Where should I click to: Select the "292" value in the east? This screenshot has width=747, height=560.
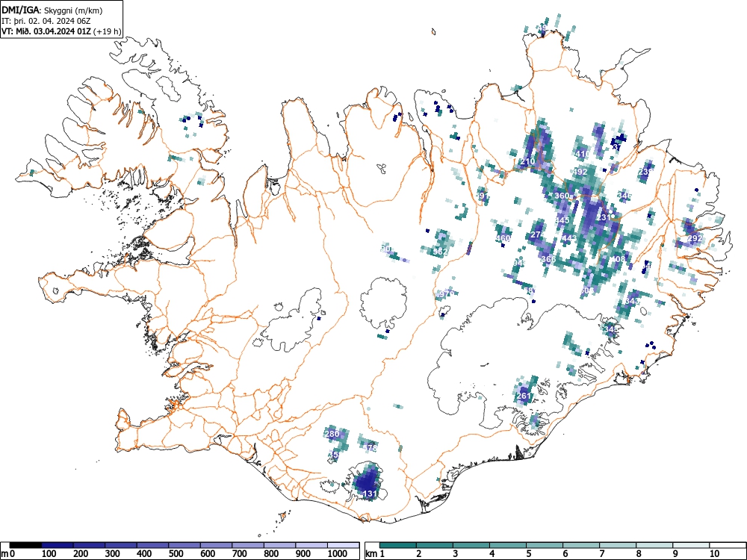pyautogui.click(x=695, y=238)
